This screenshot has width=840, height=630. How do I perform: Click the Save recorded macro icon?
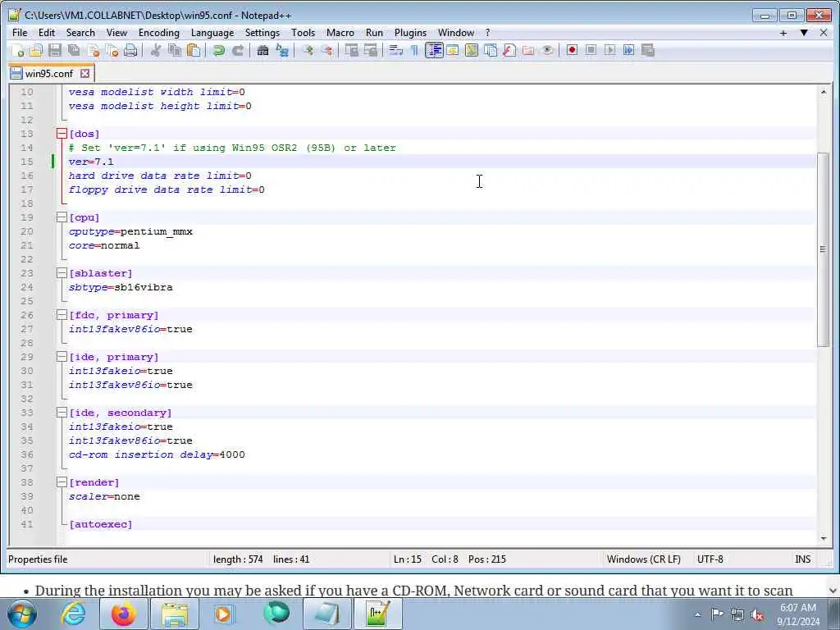(648, 50)
